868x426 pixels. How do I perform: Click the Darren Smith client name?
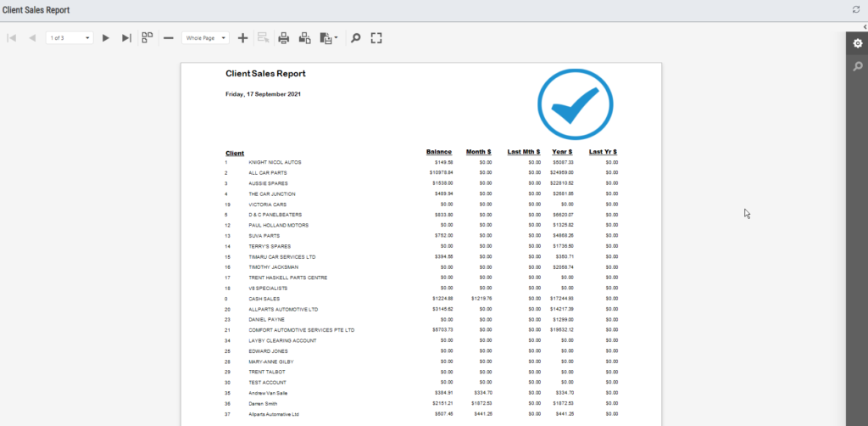[x=263, y=404]
